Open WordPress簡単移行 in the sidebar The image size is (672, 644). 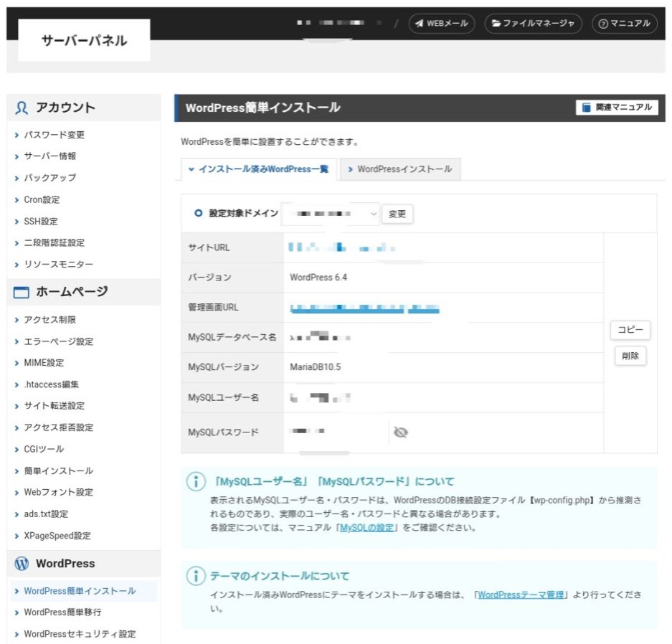(x=62, y=612)
